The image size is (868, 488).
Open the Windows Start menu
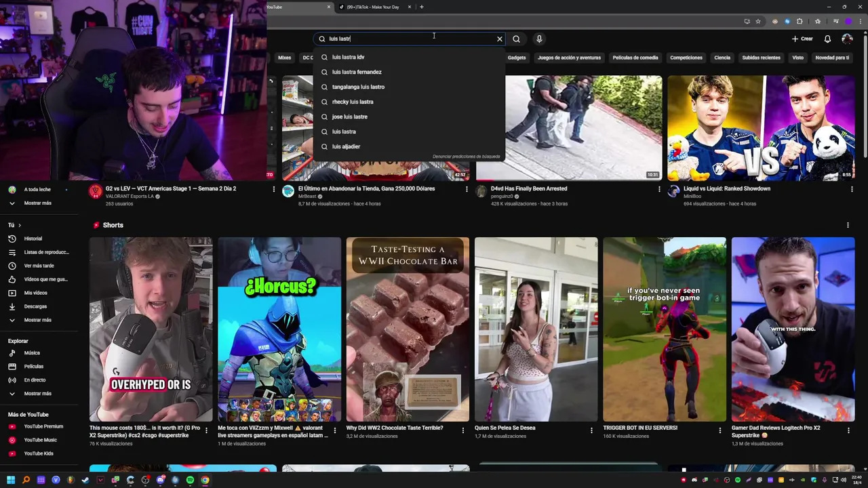click(11, 480)
